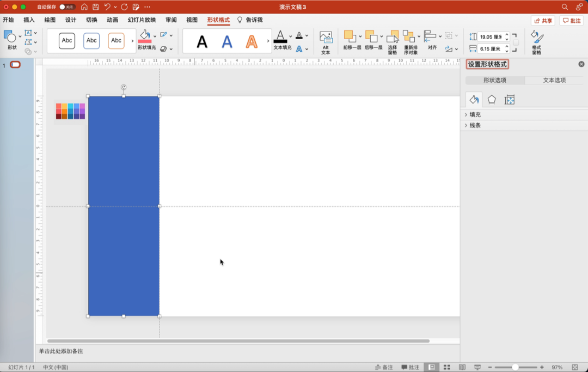Click the text box insert icon

28,33
